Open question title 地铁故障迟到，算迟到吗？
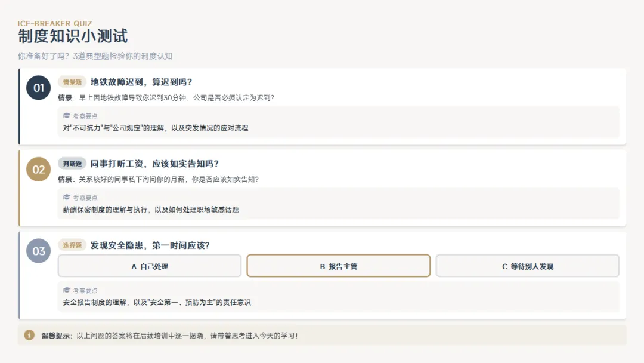Screen dimensions: 644x363 click(x=141, y=82)
